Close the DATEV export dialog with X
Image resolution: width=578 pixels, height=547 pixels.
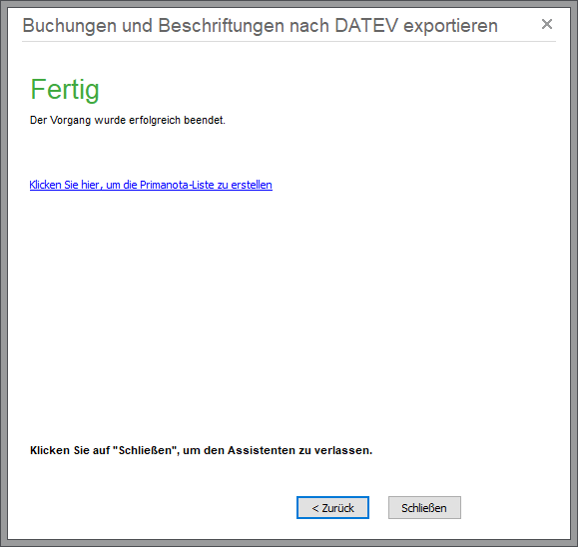(547, 24)
